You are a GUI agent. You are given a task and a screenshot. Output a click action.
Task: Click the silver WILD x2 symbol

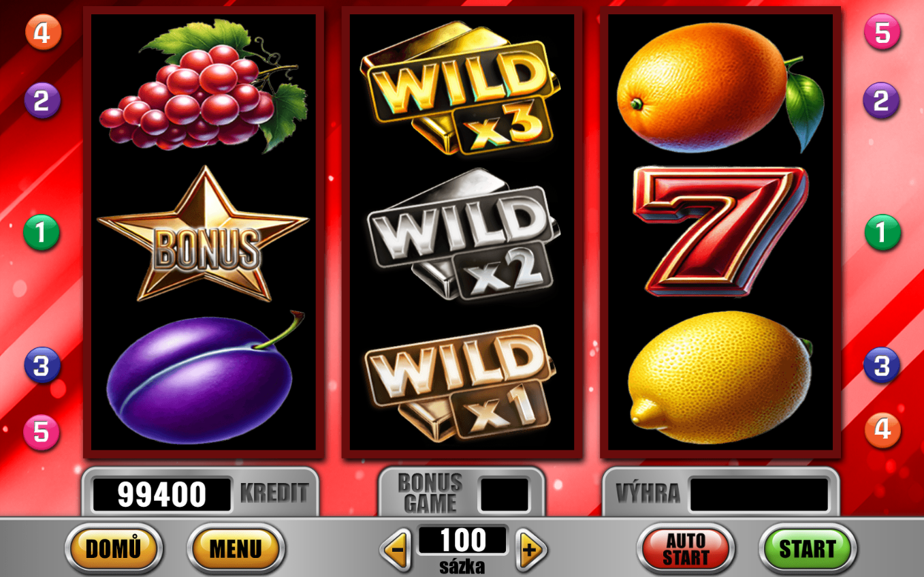462,235
